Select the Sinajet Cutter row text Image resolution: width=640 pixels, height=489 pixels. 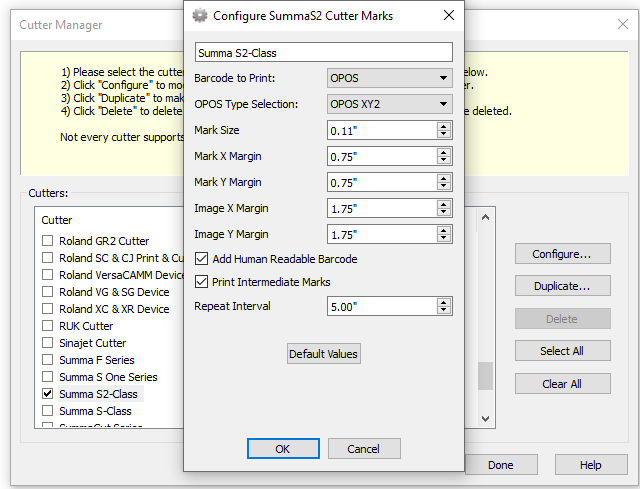(93, 343)
